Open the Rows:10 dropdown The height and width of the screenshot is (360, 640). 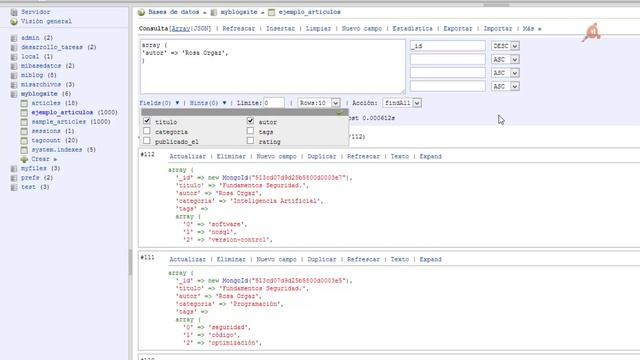(319, 103)
